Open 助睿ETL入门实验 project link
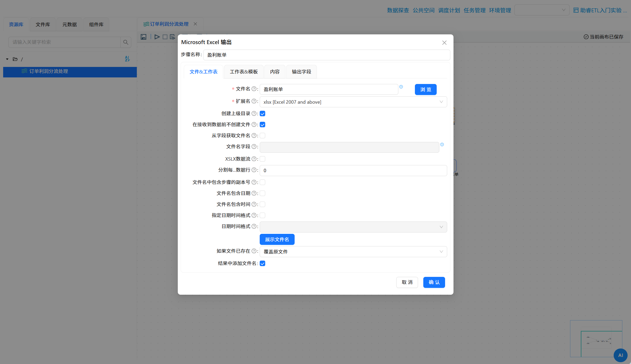Screen dimensions: 631x364 (600, 10)
